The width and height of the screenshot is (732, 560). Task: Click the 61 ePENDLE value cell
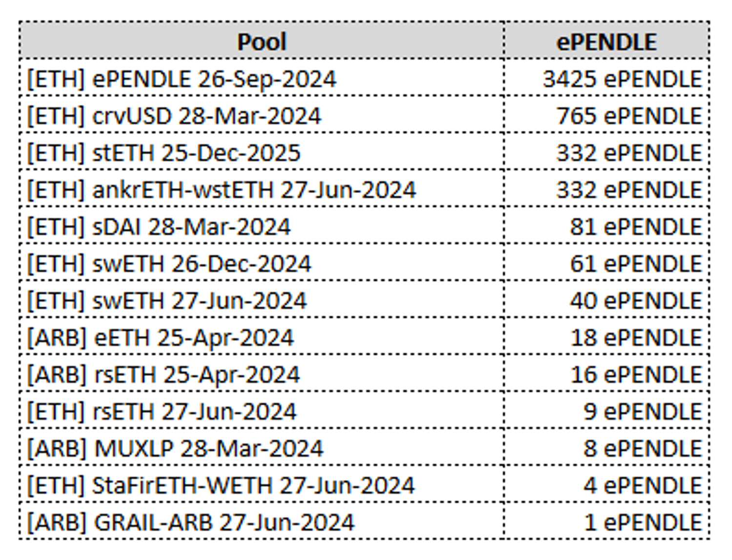coord(635,264)
